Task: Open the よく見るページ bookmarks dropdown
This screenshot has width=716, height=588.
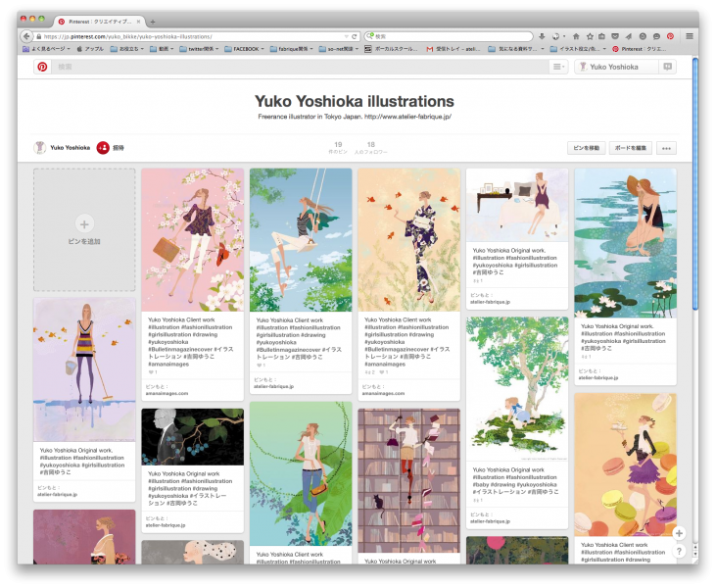Action: 46,49
